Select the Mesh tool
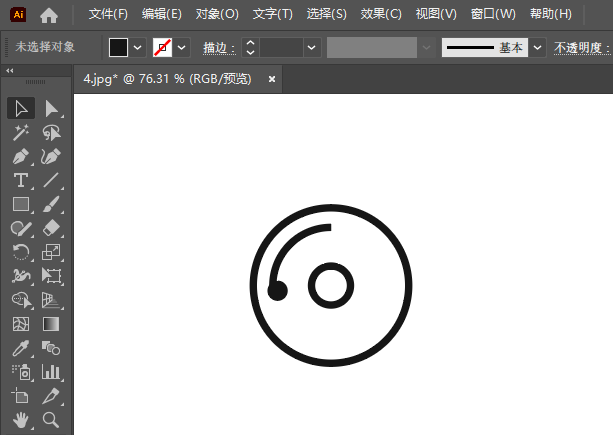This screenshot has width=613, height=435. [x=21, y=324]
